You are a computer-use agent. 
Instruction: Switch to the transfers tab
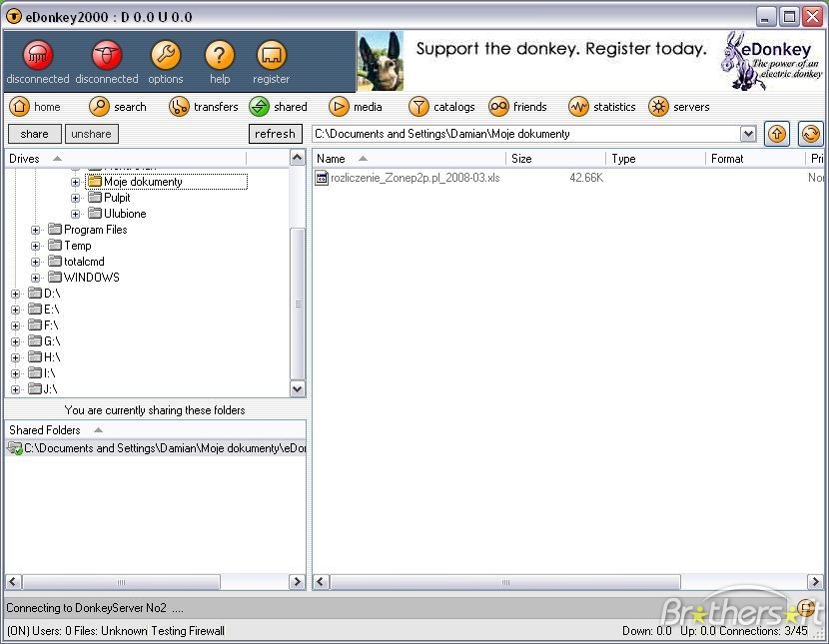click(204, 107)
